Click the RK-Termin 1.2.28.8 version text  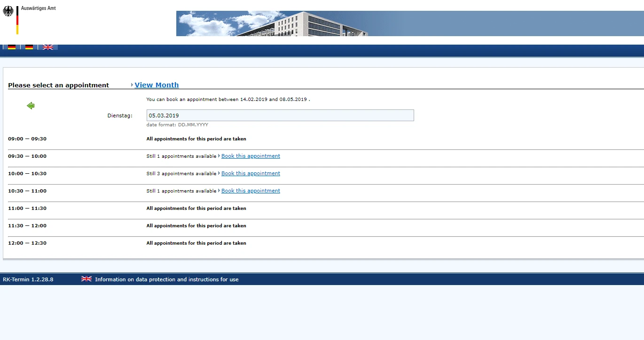[28, 279]
